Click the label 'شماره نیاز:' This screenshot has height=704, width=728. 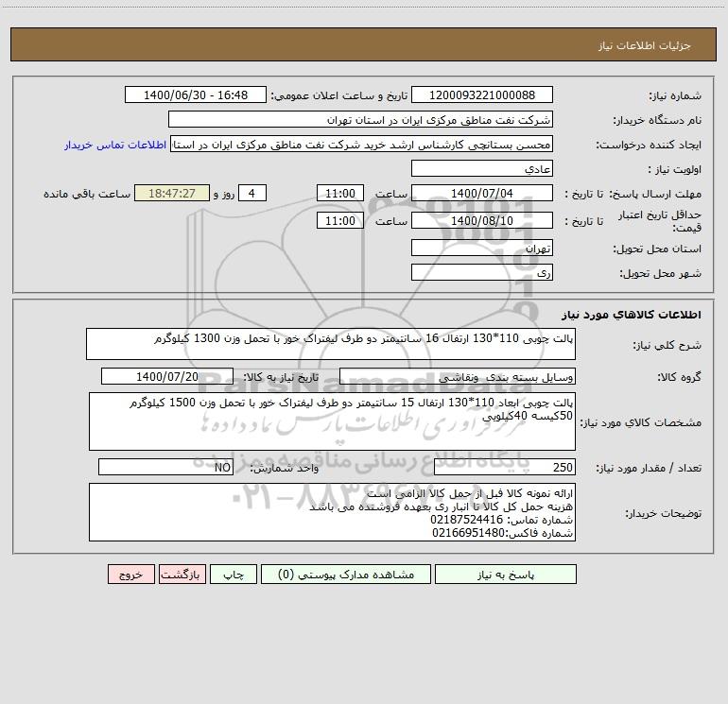(675, 96)
